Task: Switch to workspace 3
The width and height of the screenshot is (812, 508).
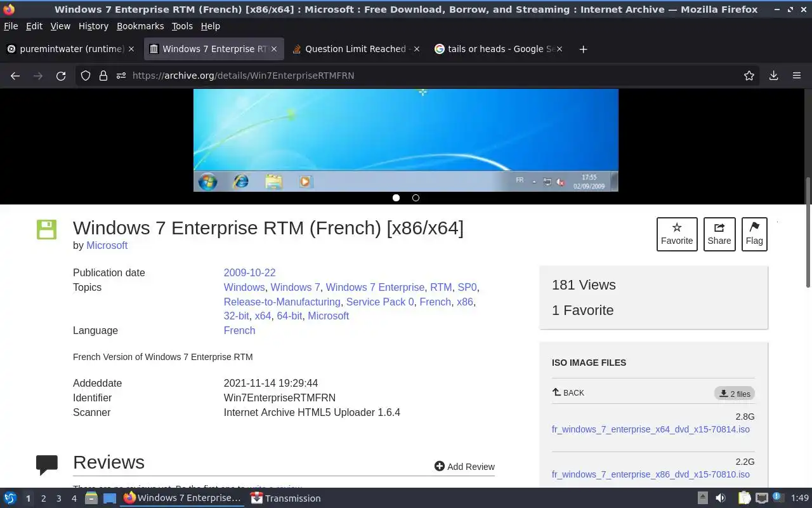Action: [x=58, y=498]
